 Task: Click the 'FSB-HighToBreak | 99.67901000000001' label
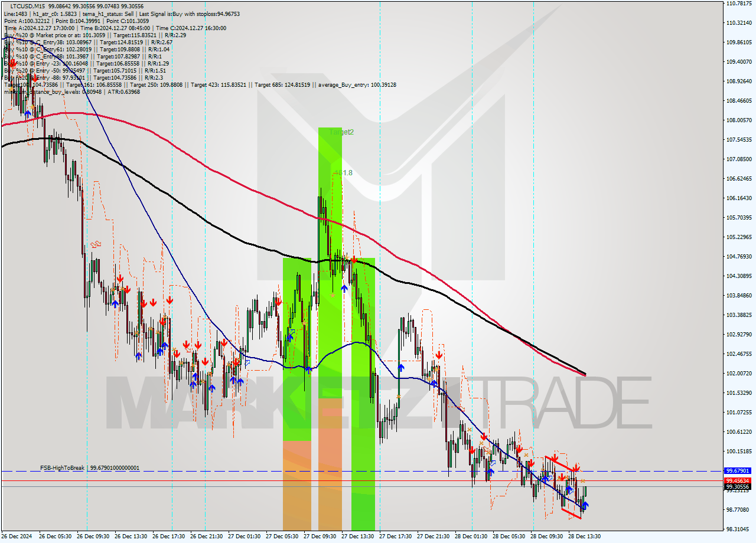(x=90, y=468)
